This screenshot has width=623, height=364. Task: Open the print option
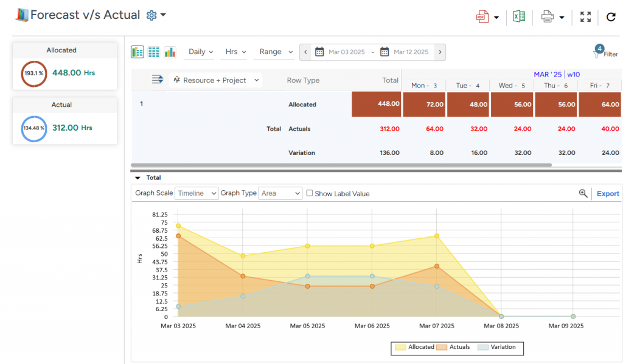pyautogui.click(x=546, y=17)
